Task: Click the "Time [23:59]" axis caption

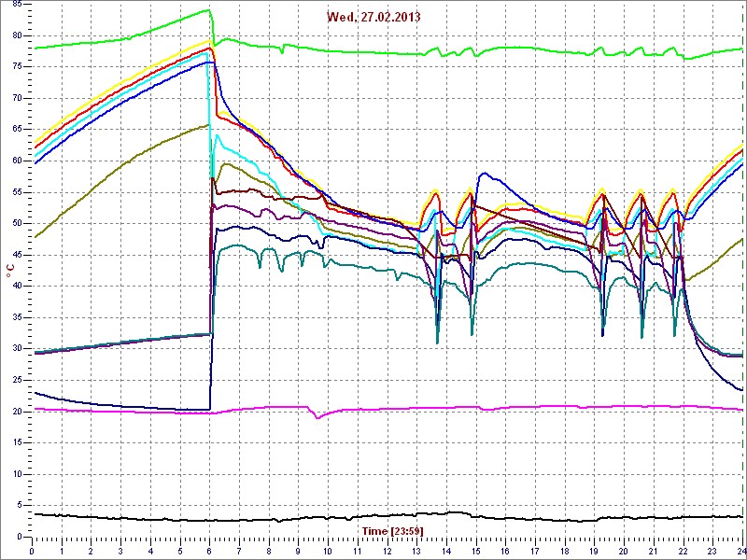Action: coord(392,530)
